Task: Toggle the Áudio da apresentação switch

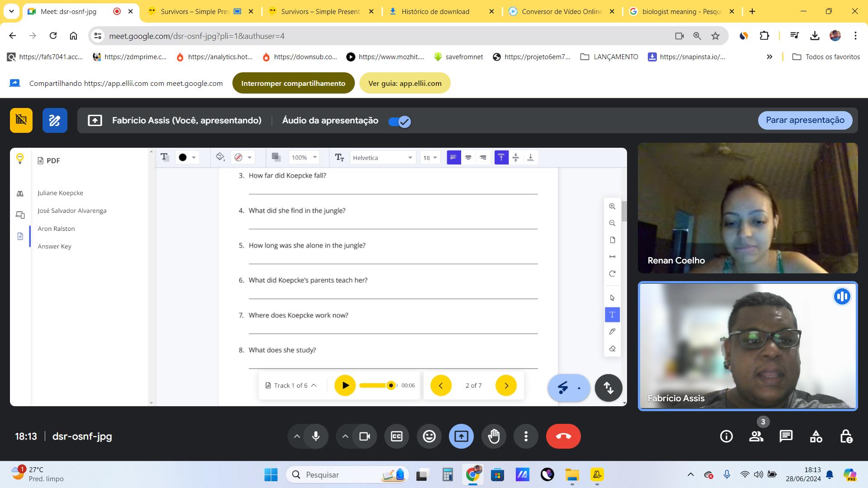Action: (400, 121)
